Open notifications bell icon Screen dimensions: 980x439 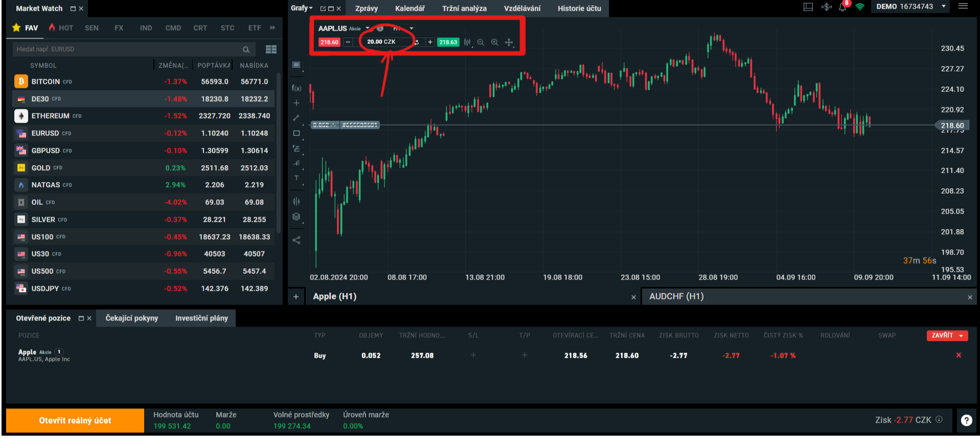(842, 7)
